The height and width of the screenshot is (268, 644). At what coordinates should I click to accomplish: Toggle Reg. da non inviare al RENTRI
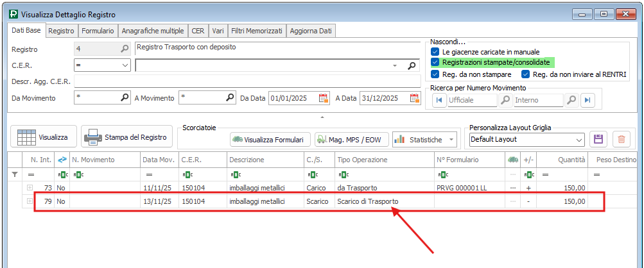tap(525, 74)
